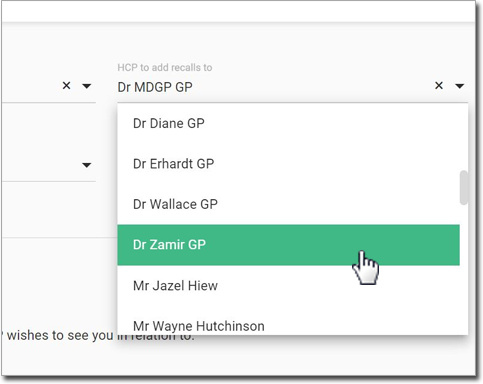Select the highlighted Dr Zamir GP entry
The image size is (483, 384).
pos(288,245)
